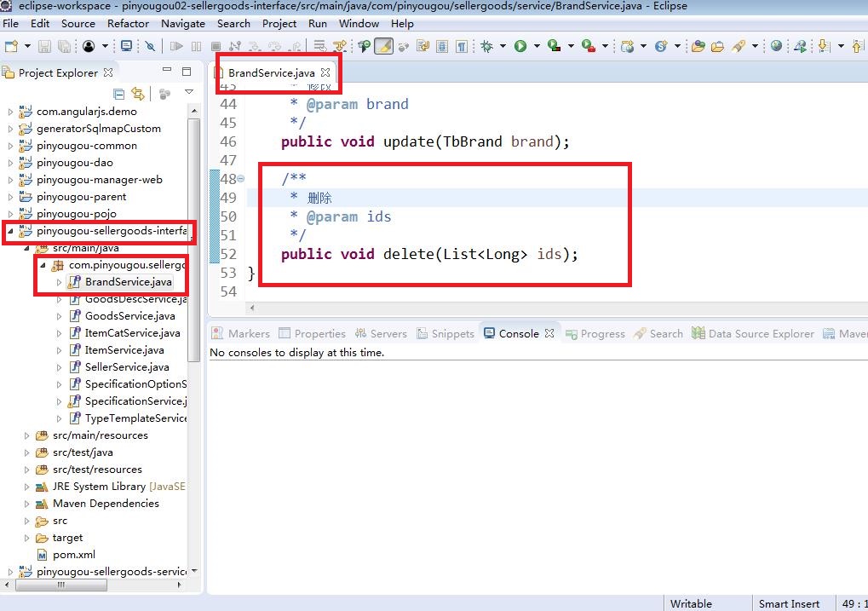Open the Debug dropdown arrow
Viewport: 868px width, 611px height.
coord(503,47)
